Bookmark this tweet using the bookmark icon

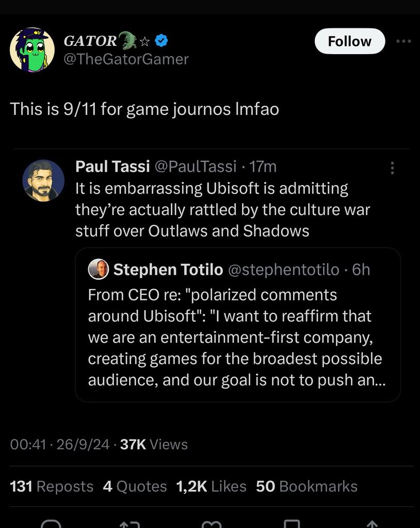pos(292,523)
